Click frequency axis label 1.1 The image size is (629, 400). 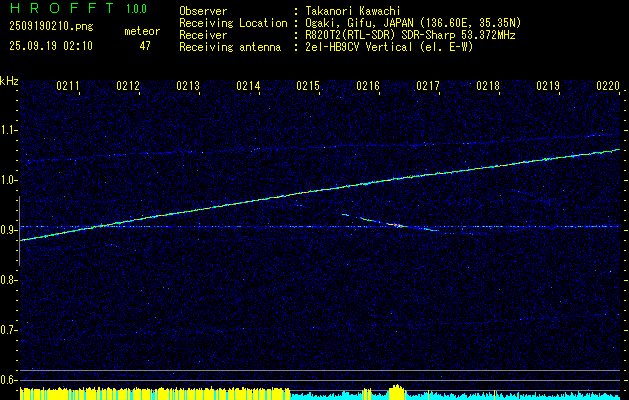[x=9, y=130]
